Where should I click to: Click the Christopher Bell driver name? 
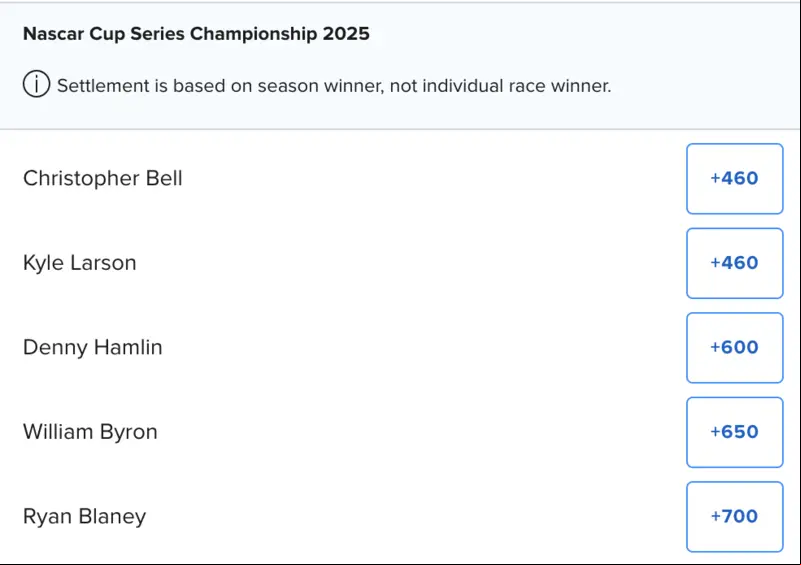103,179
